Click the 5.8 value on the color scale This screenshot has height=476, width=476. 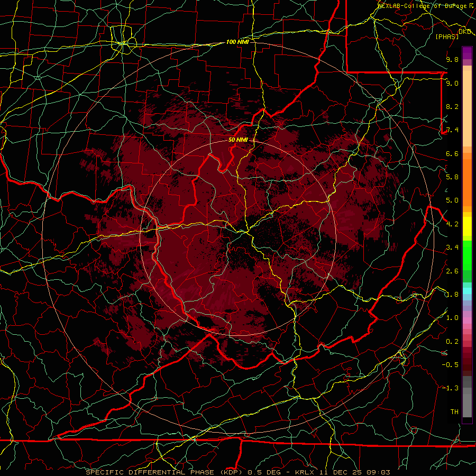(x=452, y=177)
